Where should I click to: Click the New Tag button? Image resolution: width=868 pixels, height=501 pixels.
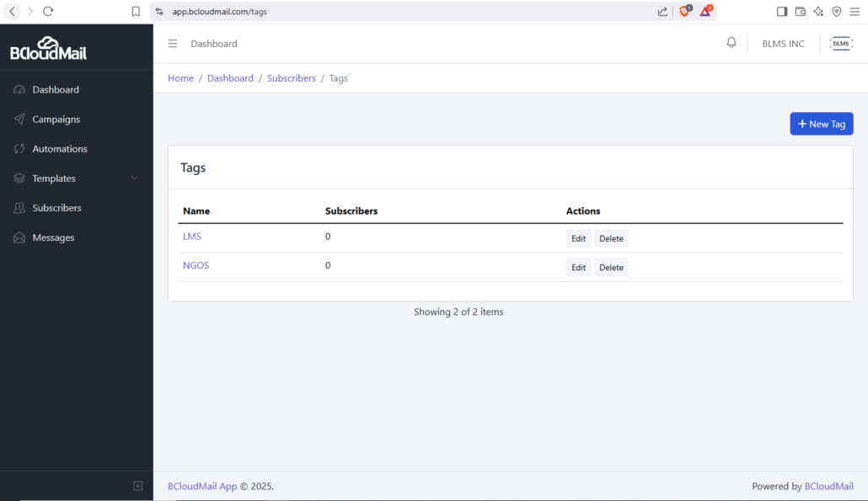click(x=822, y=124)
